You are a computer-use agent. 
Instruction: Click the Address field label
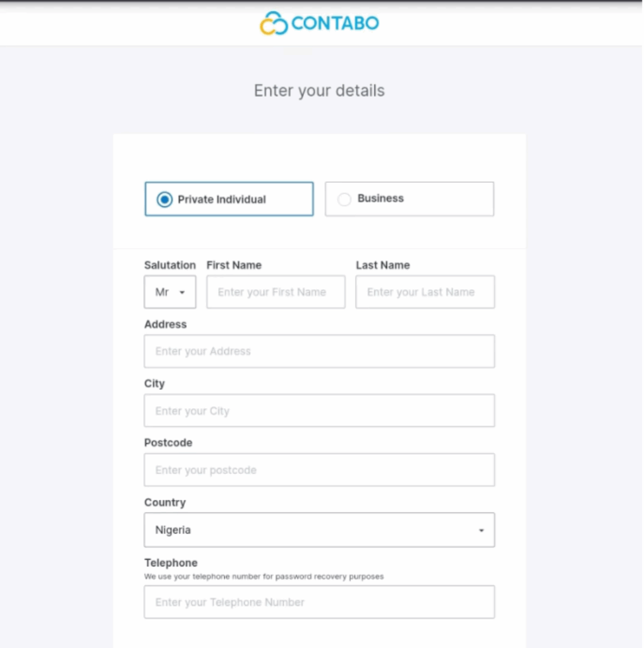click(x=165, y=324)
